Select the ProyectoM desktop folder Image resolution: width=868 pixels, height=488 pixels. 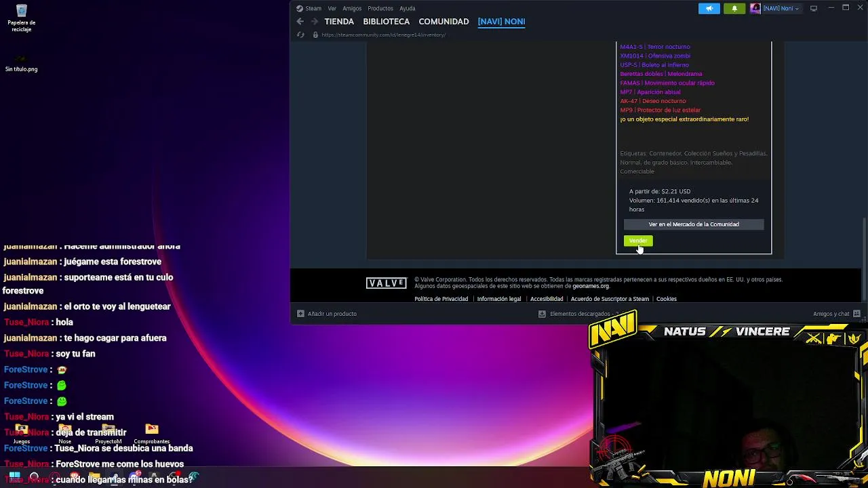108,433
